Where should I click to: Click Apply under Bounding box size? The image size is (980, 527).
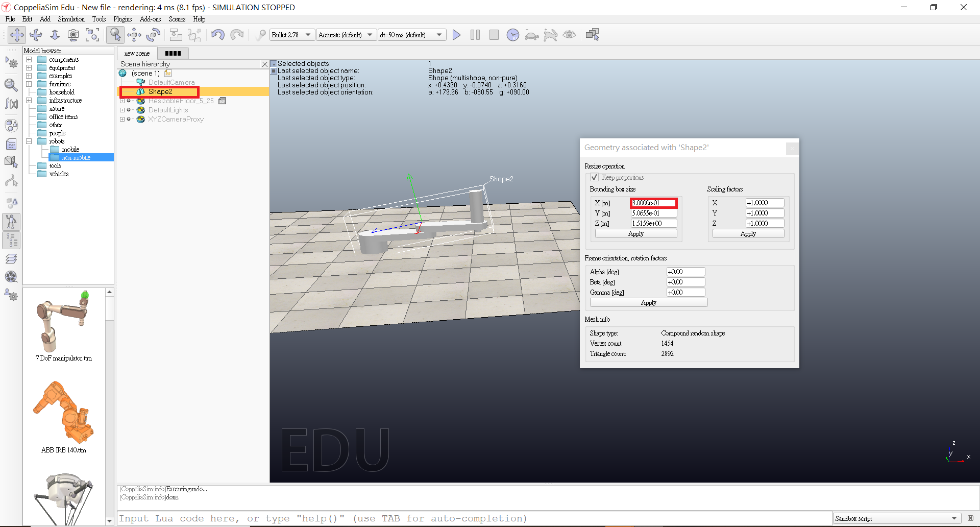pyautogui.click(x=636, y=233)
